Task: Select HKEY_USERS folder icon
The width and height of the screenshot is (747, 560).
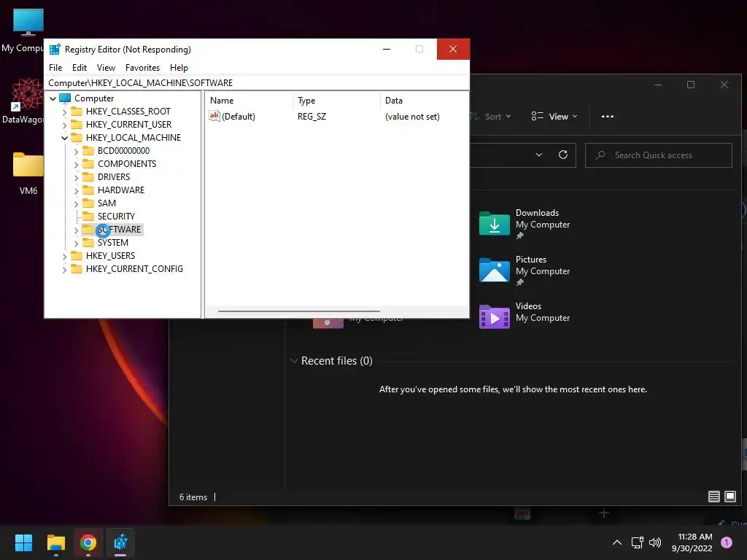Action: pyautogui.click(x=76, y=256)
